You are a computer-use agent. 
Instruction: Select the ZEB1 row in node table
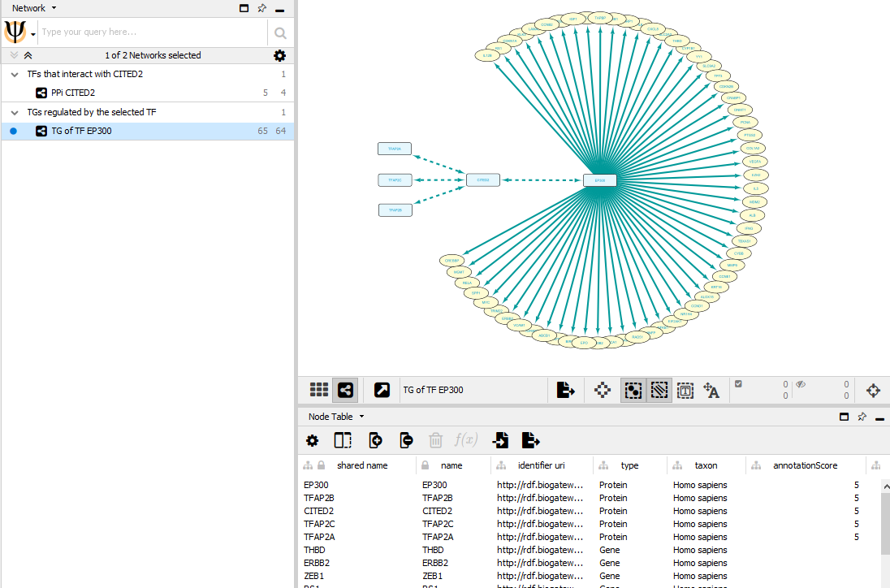pyautogui.click(x=590, y=576)
